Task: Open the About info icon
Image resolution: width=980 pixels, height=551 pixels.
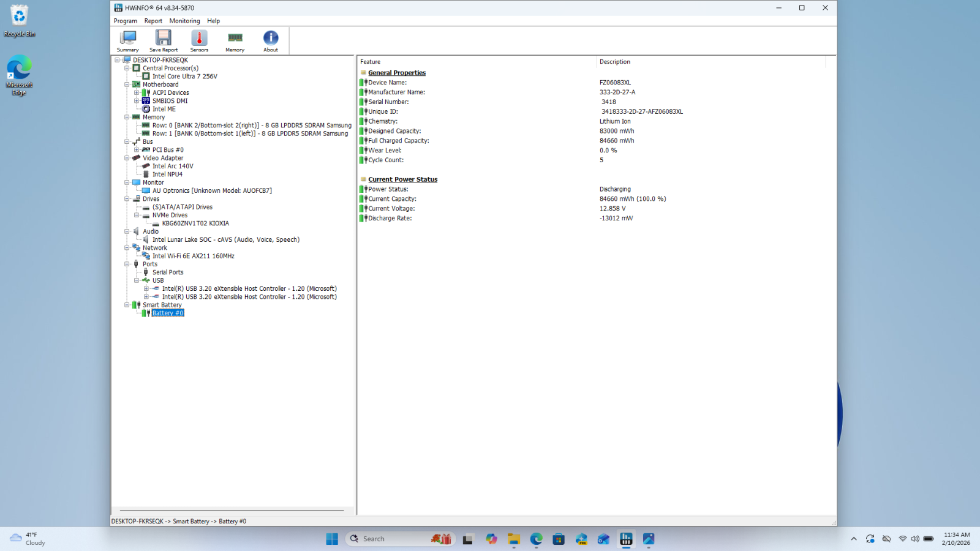Action: tap(271, 41)
